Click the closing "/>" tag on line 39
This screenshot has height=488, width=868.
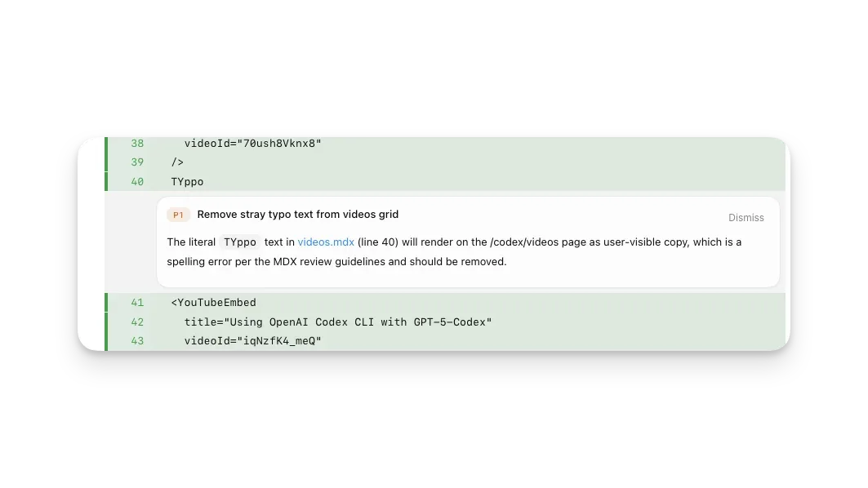pos(177,162)
